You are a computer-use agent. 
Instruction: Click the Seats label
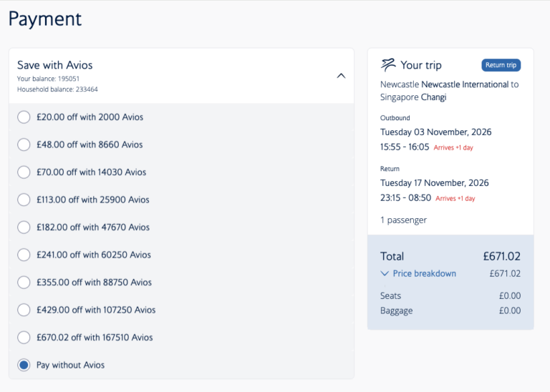coord(390,295)
